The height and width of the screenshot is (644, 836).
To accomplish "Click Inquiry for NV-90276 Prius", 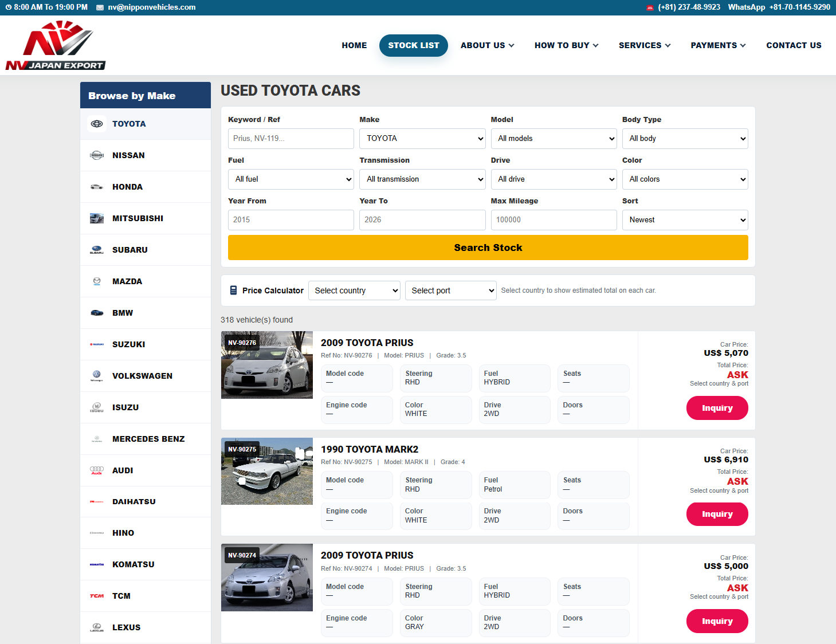I will click(x=717, y=408).
